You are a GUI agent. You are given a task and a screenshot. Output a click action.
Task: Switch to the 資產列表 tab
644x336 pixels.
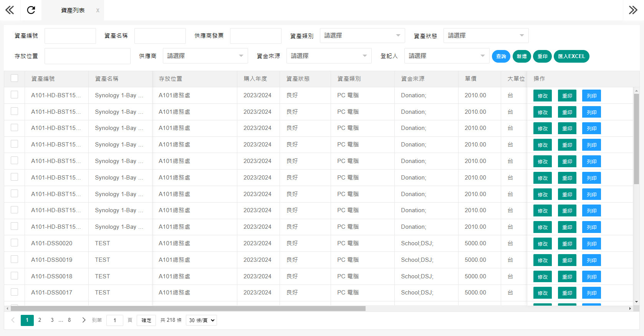[73, 10]
